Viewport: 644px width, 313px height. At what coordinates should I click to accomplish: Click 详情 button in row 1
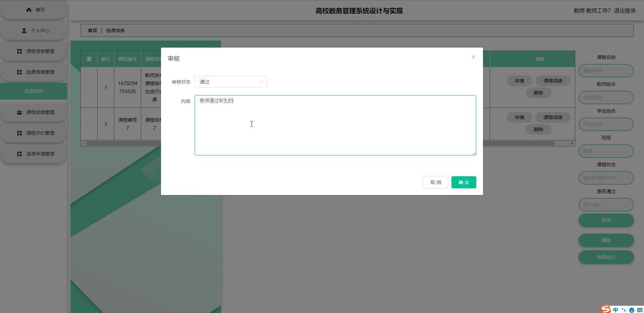pyautogui.click(x=520, y=81)
